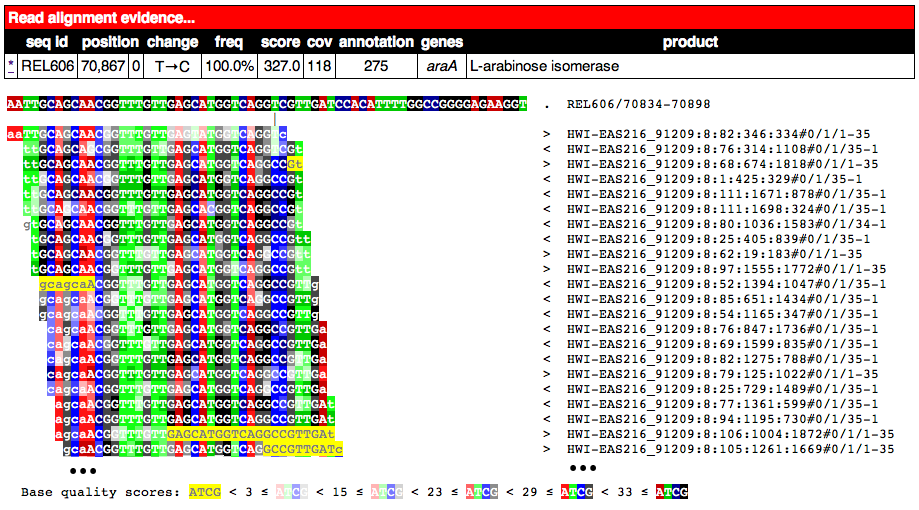Click the top reference sequence bar

pos(267,105)
